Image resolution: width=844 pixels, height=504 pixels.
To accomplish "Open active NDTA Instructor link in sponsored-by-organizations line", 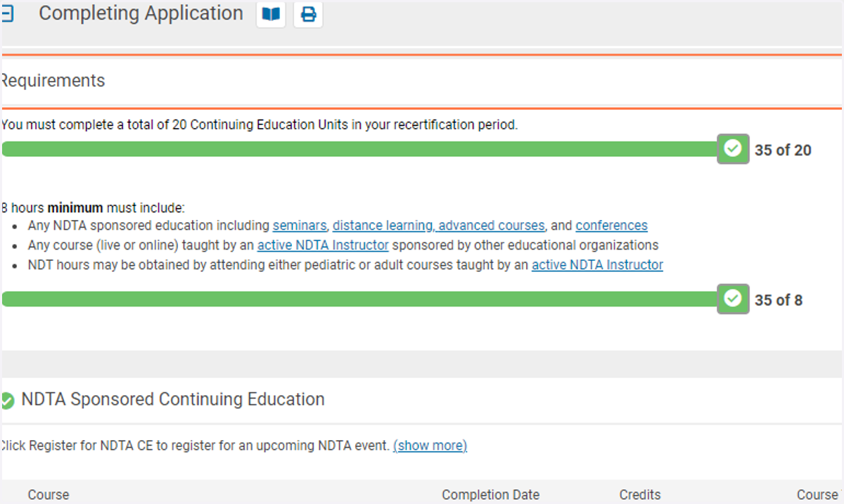I will (323, 245).
